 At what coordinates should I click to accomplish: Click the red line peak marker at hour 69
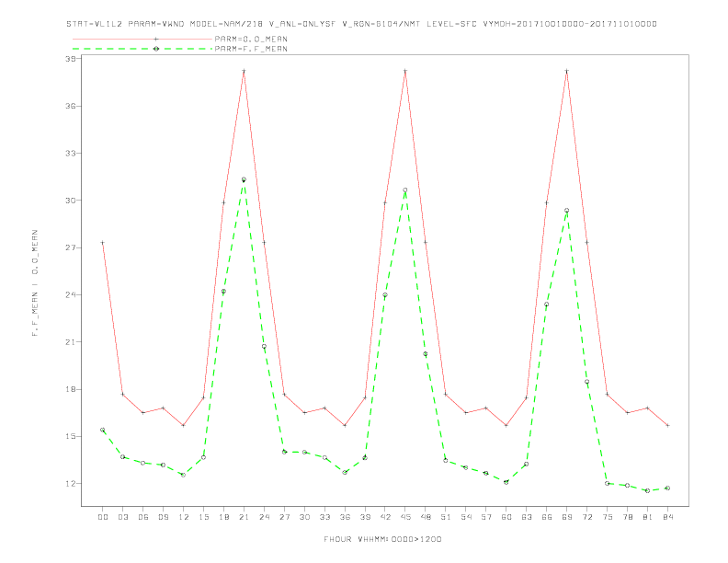pos(567,71)
